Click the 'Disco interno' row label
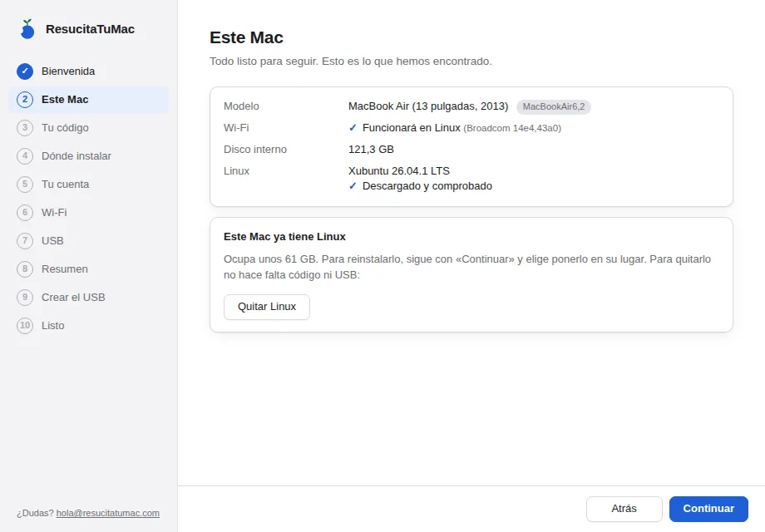 (255, 150)
